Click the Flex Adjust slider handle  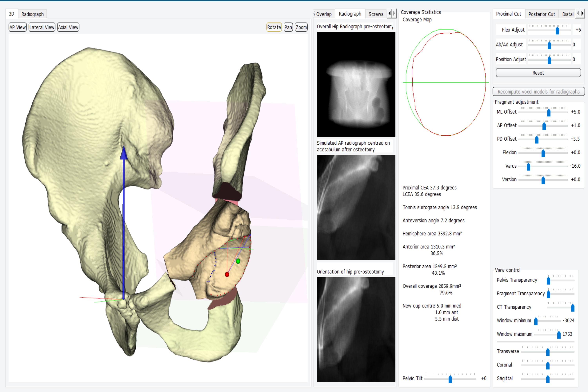click(557, 31)
